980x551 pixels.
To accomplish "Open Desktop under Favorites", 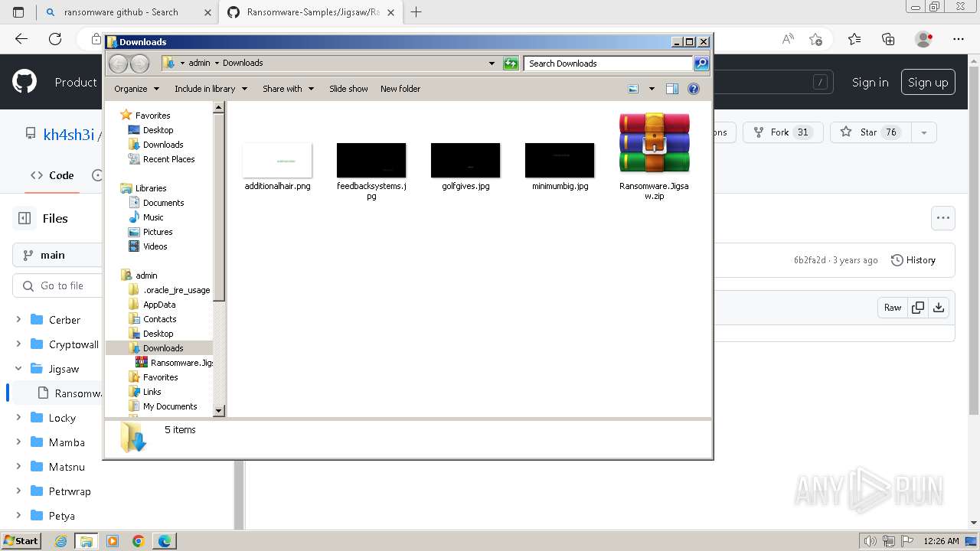I will pos(158,130).
